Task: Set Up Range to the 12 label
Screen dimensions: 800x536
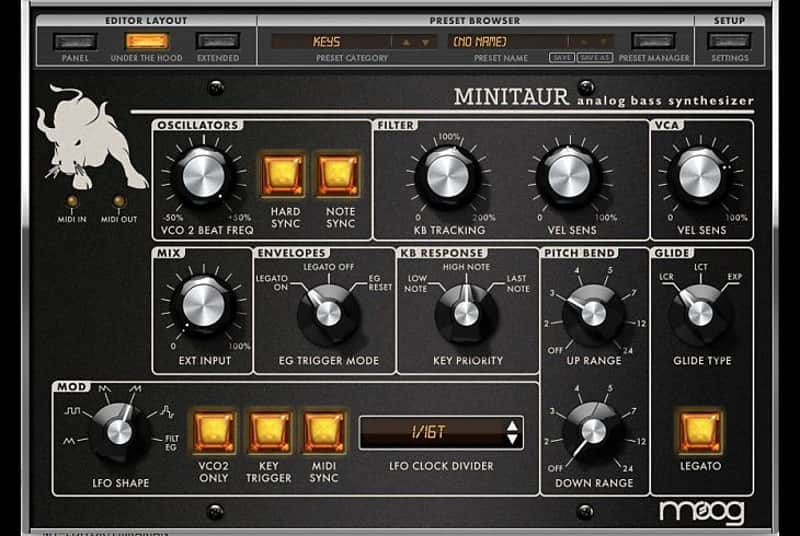Action: click(x=641, y=323)
